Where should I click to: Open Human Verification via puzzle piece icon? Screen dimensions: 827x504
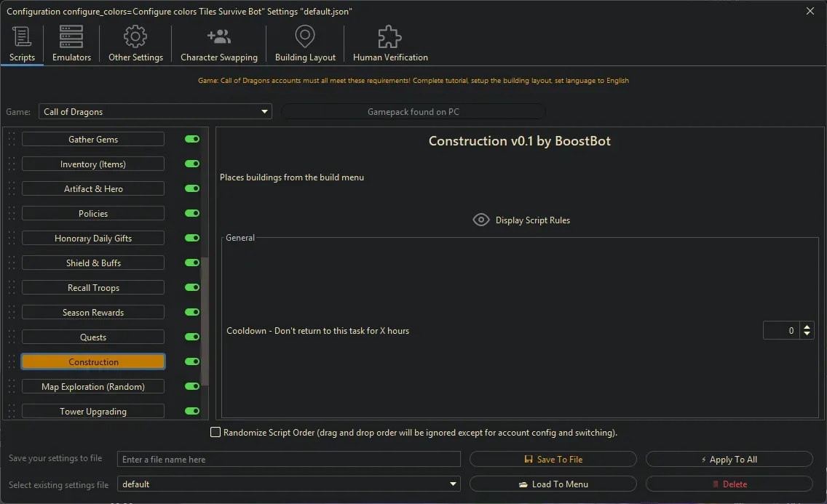pyautogui.click(x=389, y=35)
